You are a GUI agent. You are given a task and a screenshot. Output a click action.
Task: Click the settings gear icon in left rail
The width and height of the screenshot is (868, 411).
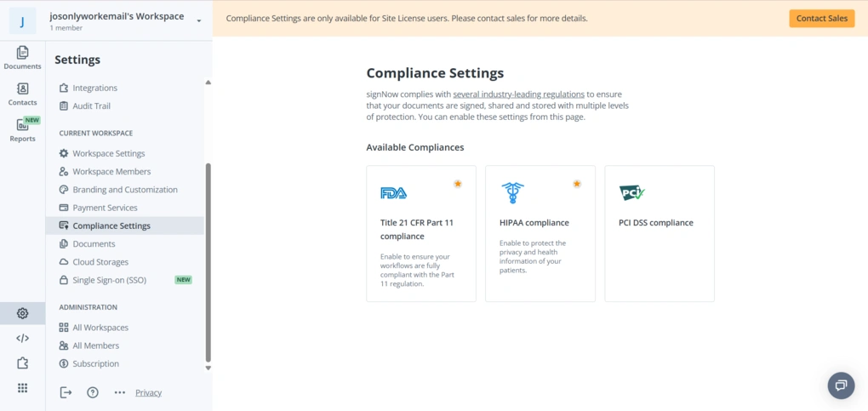pyautogui.click(x=22, y=313)
